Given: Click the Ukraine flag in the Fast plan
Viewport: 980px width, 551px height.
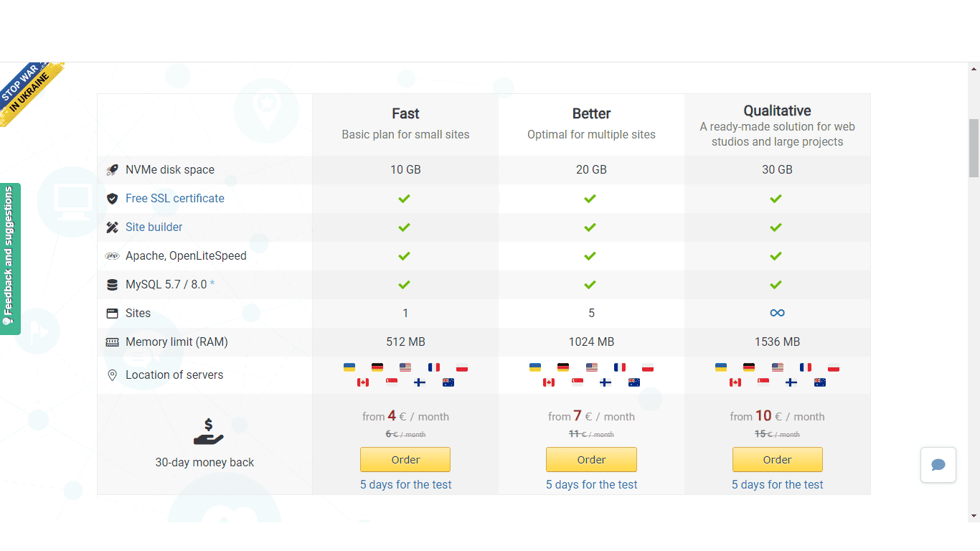Looking at the screenshot, I should 349,367.
